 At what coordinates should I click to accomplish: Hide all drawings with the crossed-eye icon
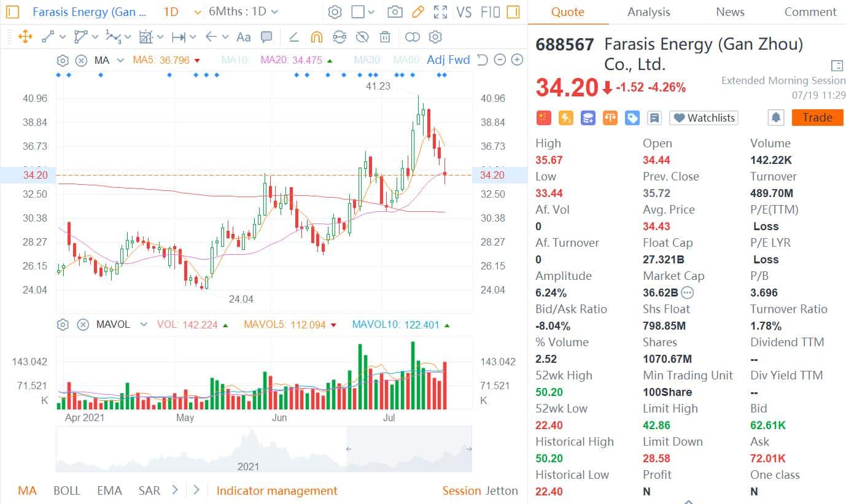coord(362,37)
